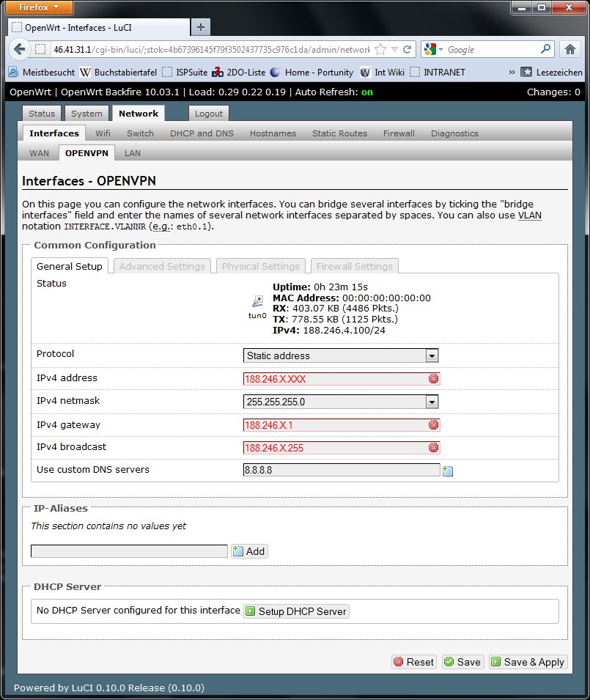
Task: Click the Setup DHCP Server button
Action: [x=296, y=611]
